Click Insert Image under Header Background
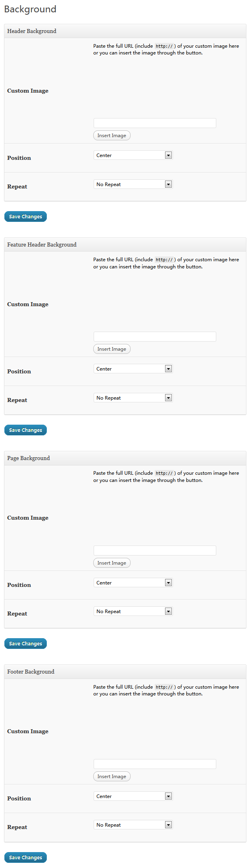The height and width of the screenshot is (868, 250). click(112, 136)
